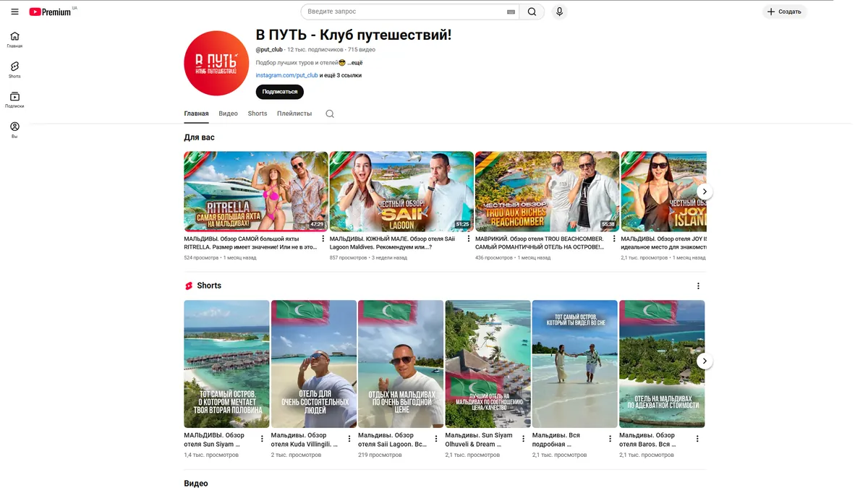Switch to the Shorts channel tab
This screenshot has width=868, height=488.
click(x=258, y=114)
